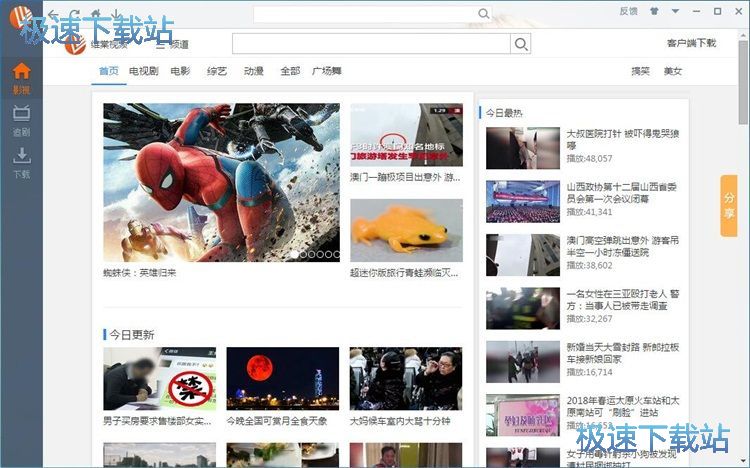Click 客户端下载 link
750x468 pixels.
coord(691,43)
